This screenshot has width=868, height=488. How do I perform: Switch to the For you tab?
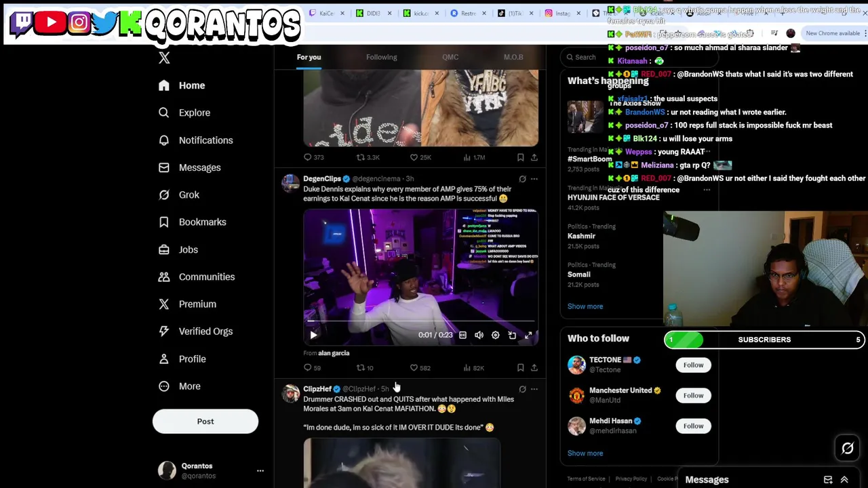(309, 57)
